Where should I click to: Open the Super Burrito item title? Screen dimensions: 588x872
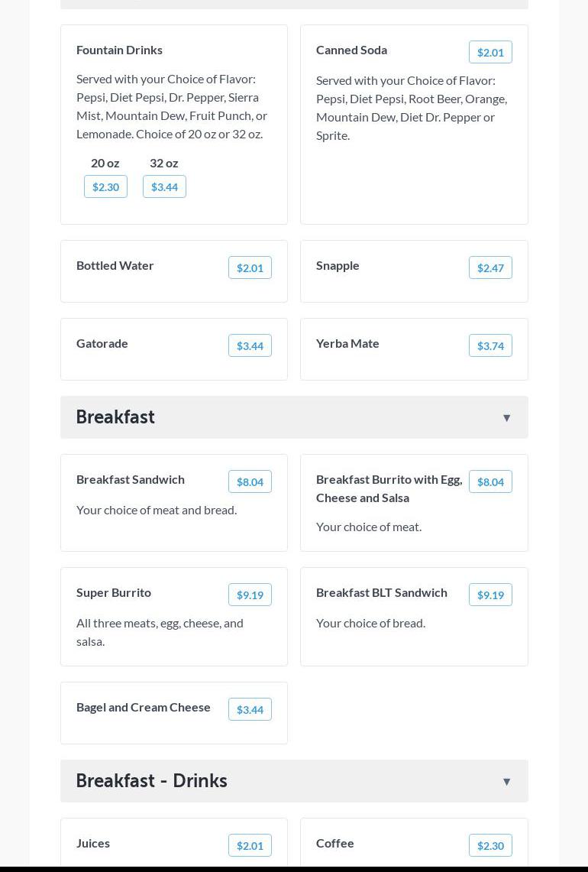pos(114,592)
